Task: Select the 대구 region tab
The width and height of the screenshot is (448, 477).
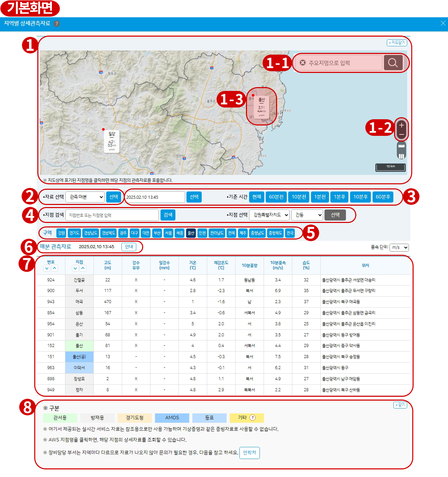Action: tap(135, 233)
